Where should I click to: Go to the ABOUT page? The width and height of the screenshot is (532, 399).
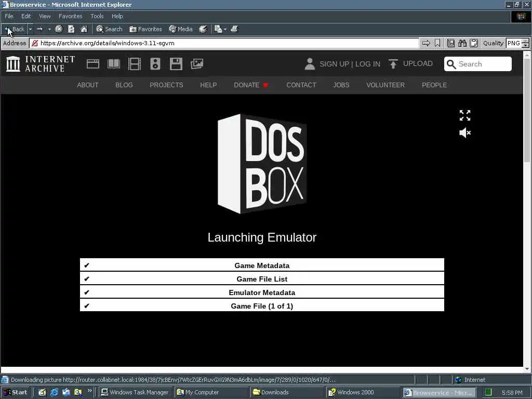(x=87, y=85)
